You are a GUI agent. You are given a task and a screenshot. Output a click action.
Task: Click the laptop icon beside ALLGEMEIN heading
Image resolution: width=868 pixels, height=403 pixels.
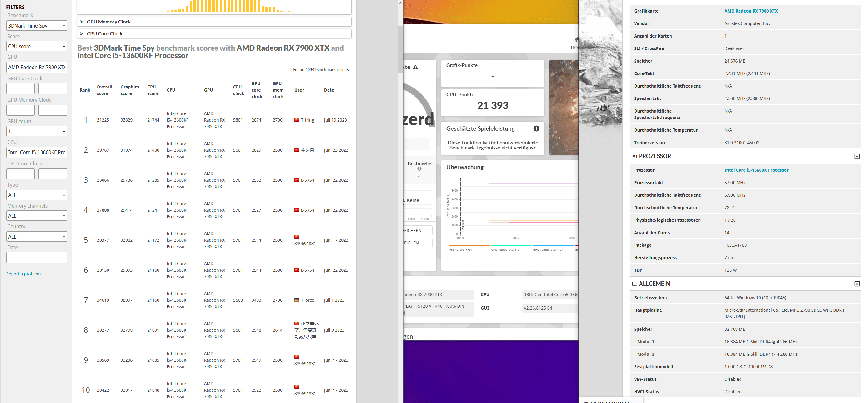click(x=634, y=284)
